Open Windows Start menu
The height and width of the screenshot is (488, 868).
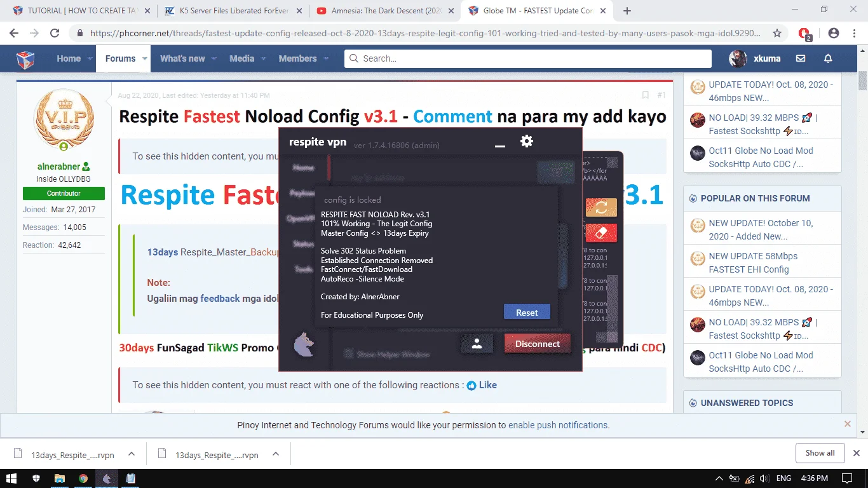(x=12, y=478)
